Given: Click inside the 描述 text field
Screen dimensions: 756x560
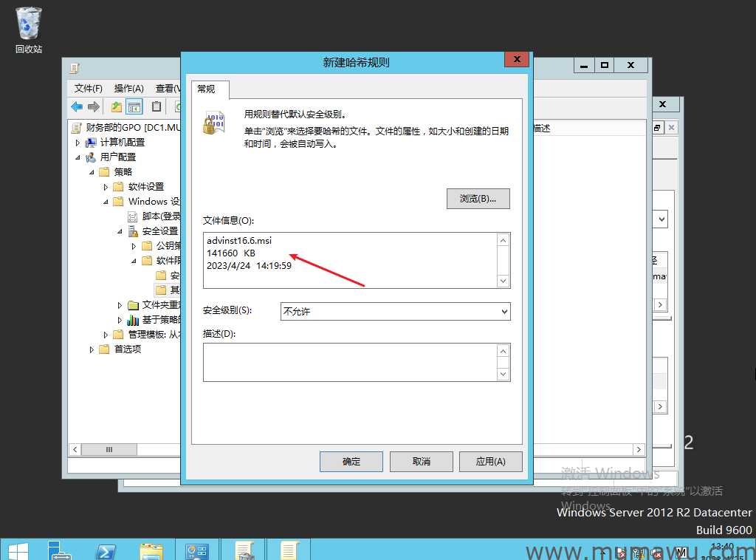Looking at the screenshot, I should click(350, 362).
